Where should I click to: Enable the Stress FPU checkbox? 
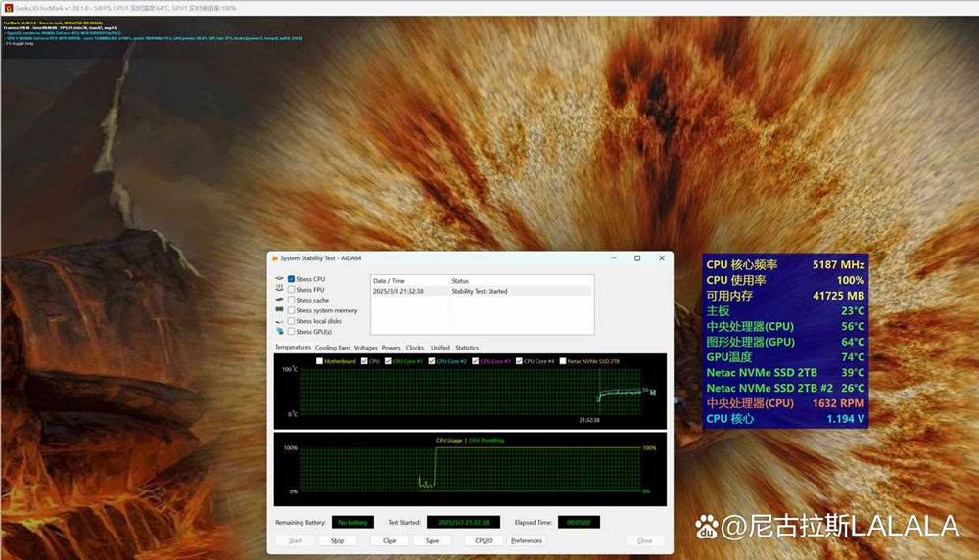point(291,290)
